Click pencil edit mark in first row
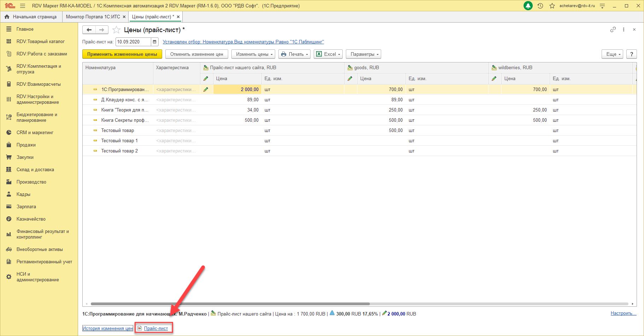 tap(206, 90)
